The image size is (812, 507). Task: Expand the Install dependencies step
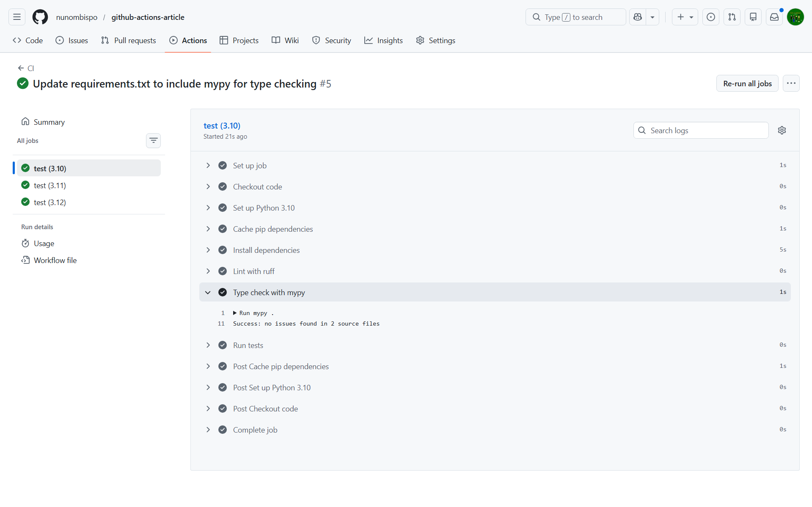pyautogui.click(x=208, y=250)
